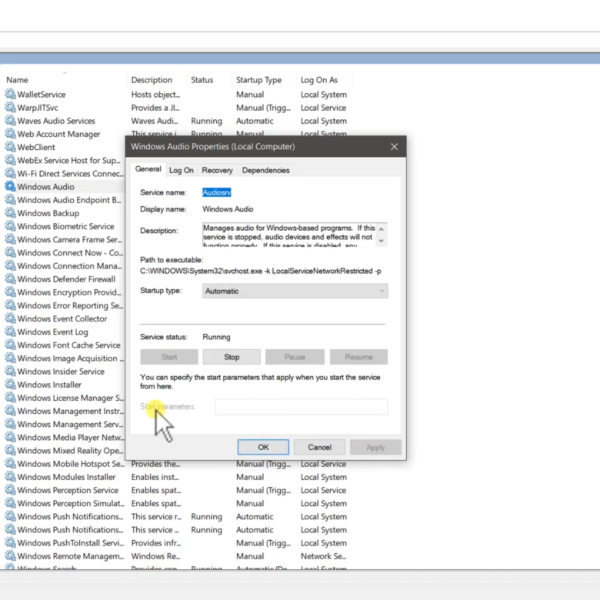
Task: Open the Recovery tab
Action: click(217, 170)
